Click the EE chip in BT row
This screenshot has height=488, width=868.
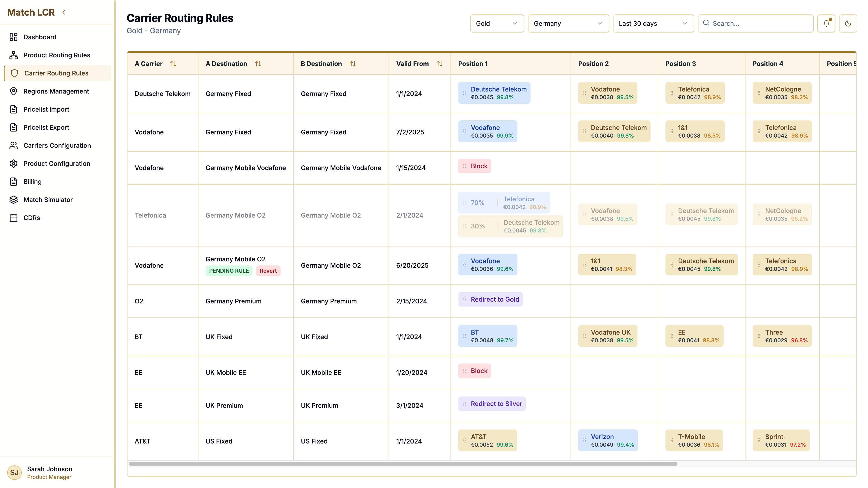pyautogui.click(x=694, y=336)
